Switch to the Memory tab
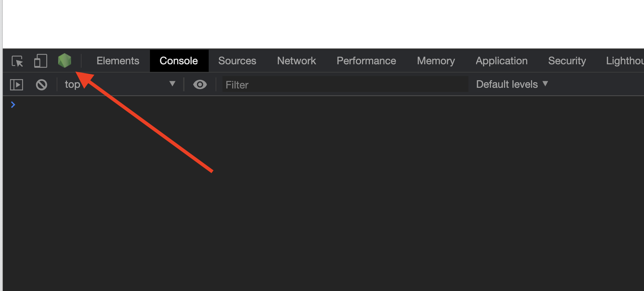The height and width of the screenshot is (291, 644). click(436, 61)
